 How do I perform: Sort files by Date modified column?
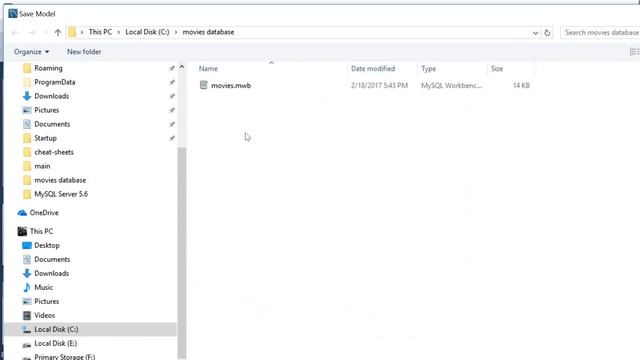pos(373,69)
